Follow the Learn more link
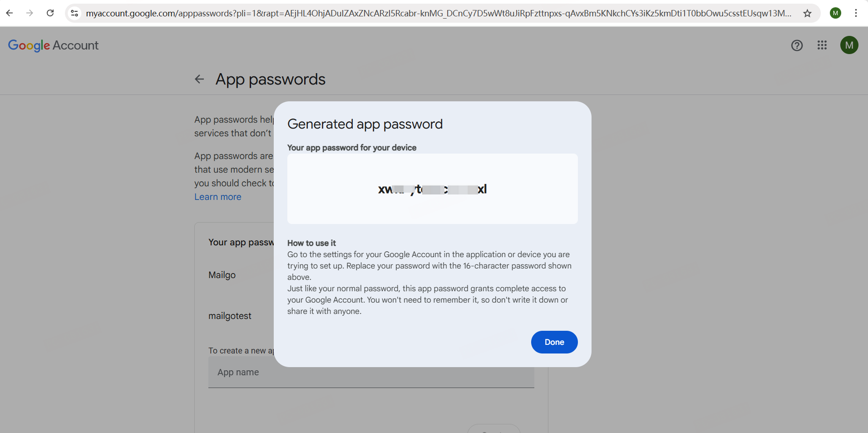 [x=218, y=197]
